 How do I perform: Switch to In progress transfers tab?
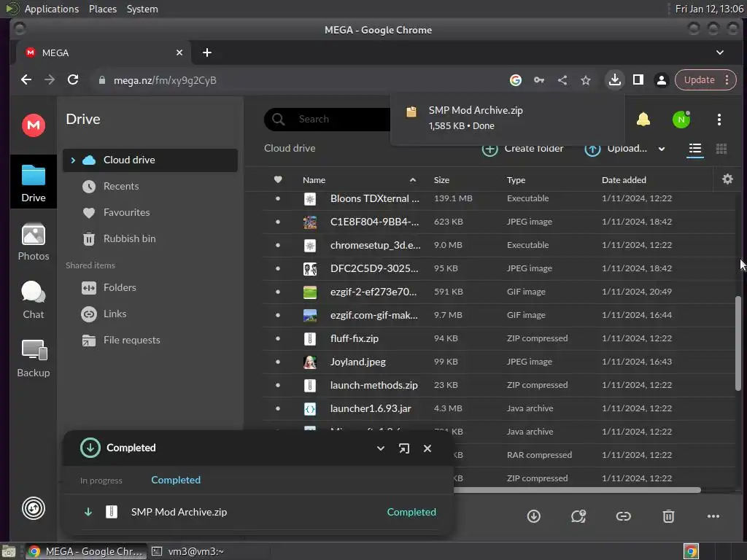coord(101,481)
